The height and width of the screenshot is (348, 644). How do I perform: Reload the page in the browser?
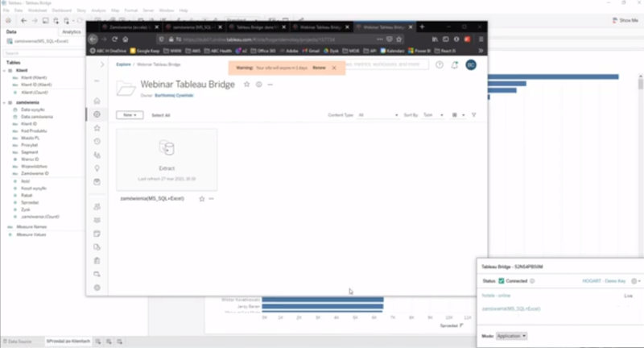(x=114, y=39)
